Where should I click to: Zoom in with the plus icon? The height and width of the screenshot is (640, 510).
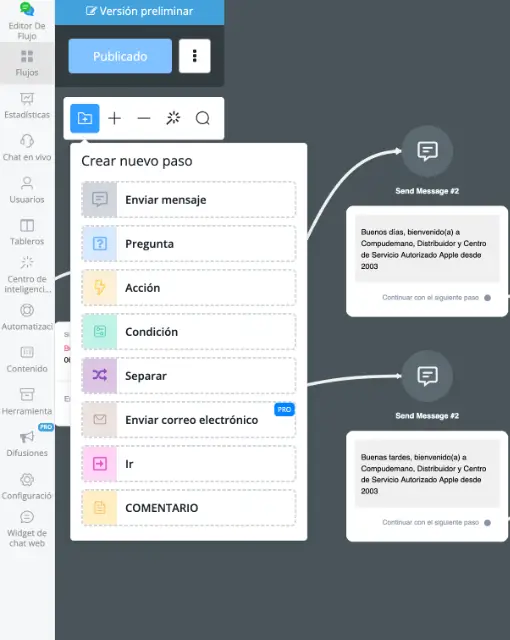(x=114, y=118)
